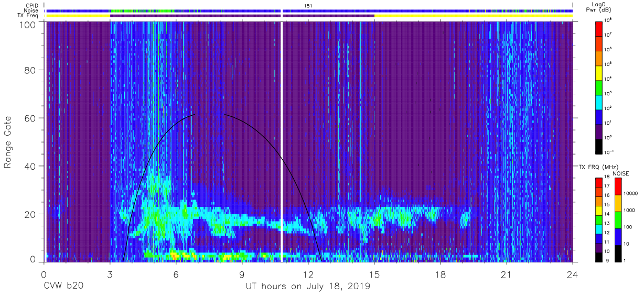644x297 pixels.
Task: Click the 'UT hours on July 18, 2019' axis title
Action: coord(308,287)
